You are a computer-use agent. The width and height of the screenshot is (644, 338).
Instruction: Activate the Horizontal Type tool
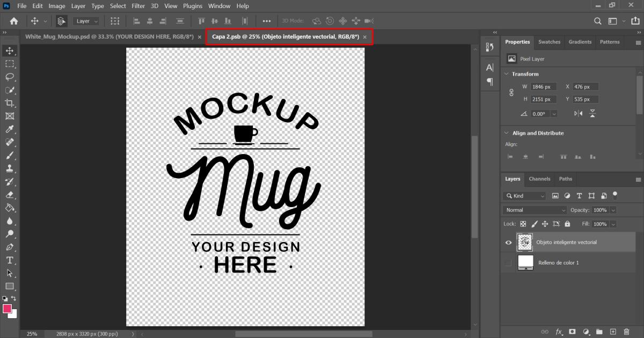(x=9, y=260)
